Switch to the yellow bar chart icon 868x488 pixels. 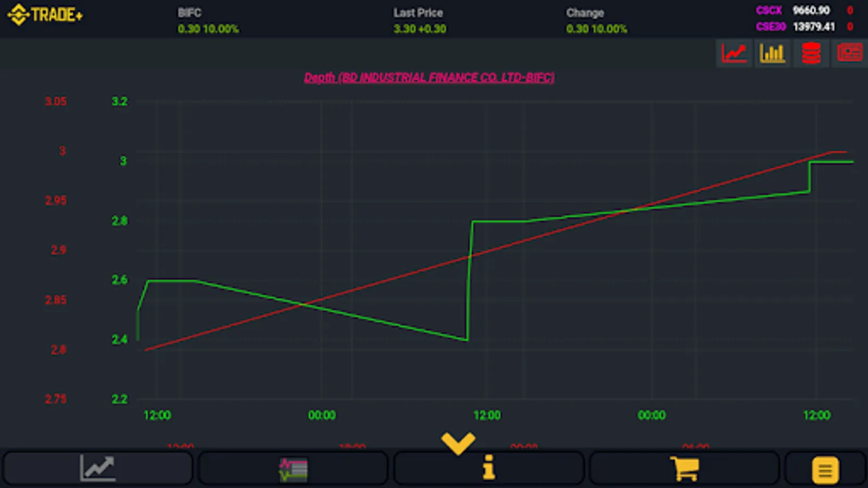(773, 53)
